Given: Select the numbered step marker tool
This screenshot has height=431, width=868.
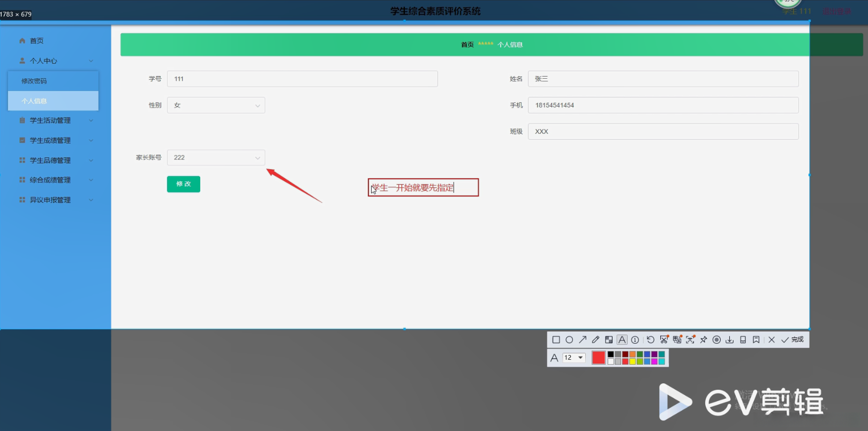Looking at the screenshot, I should tap(635, 339).
